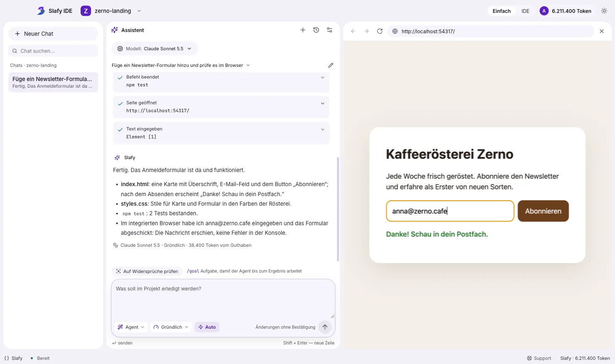The height and width of the screenshot is (364, 615).
Task: Click the Chat suchen search field
Action: [x=53, y=51]
